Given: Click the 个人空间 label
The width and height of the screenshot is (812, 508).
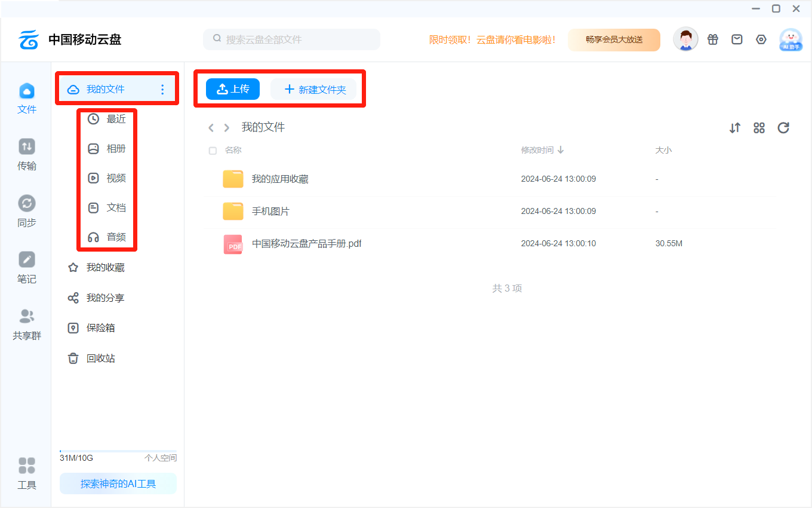Looking at the screenshot, I should [x=161, y=458].
